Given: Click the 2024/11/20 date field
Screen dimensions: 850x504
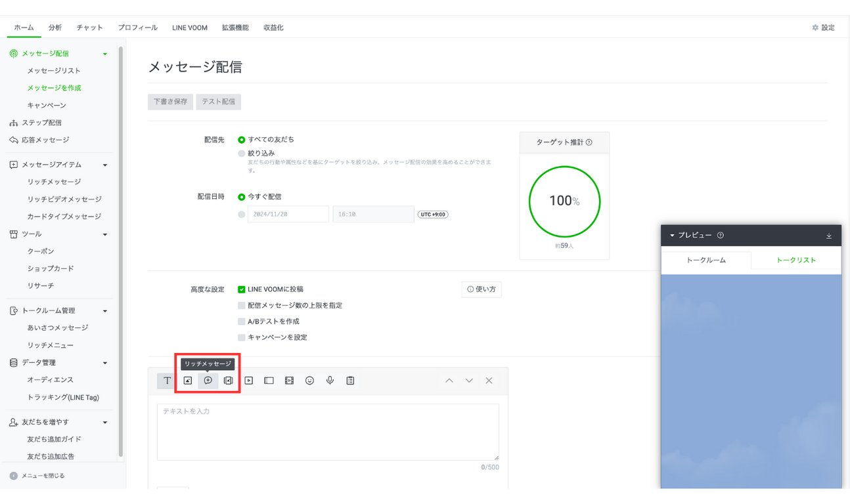Looking at the screenshot, I should [288, 215].
